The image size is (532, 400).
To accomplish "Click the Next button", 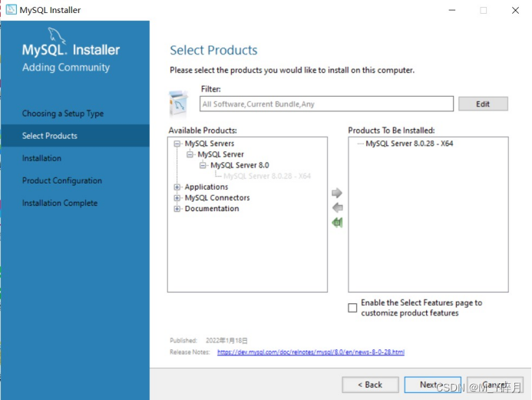I will point(432,385).
